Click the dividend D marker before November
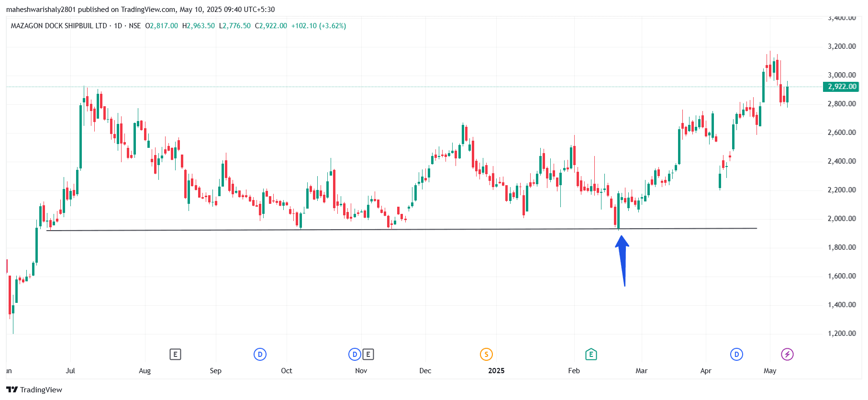 point(355,355)
